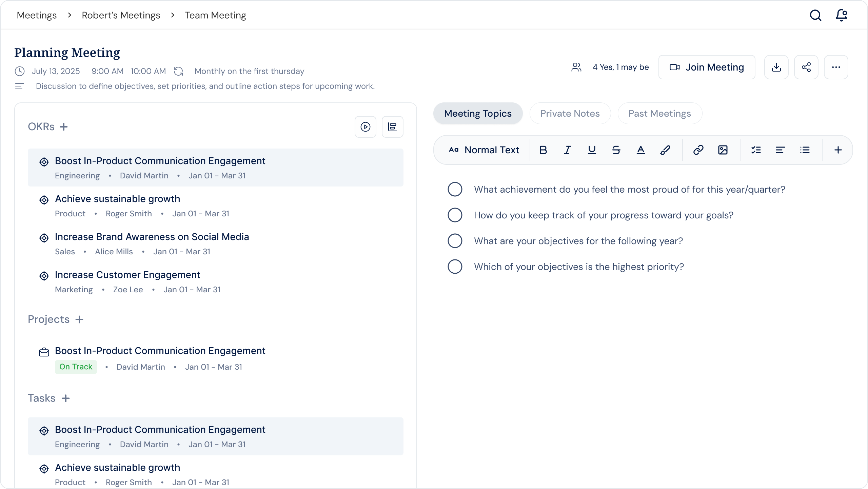Open OKR Increase Brand Awareness on Social Media
The width and height of the screenshot is (868, 489).
click(216, 243)
